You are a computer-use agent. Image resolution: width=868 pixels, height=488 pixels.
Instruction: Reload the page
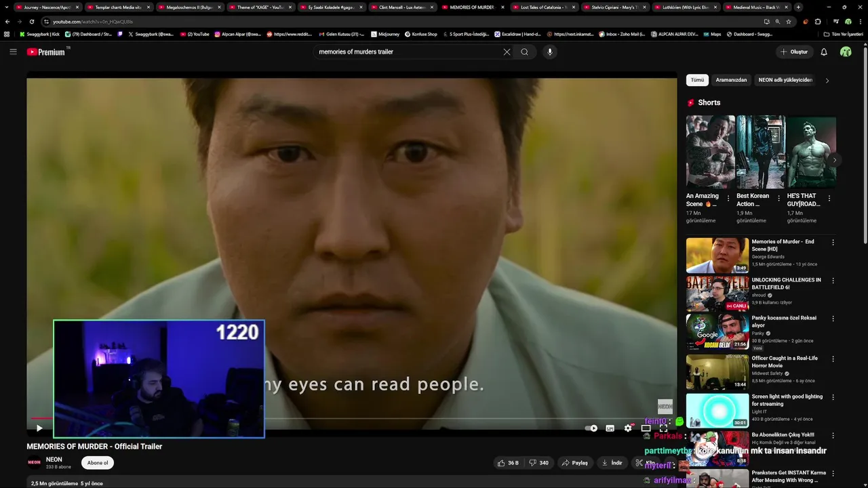31,22
